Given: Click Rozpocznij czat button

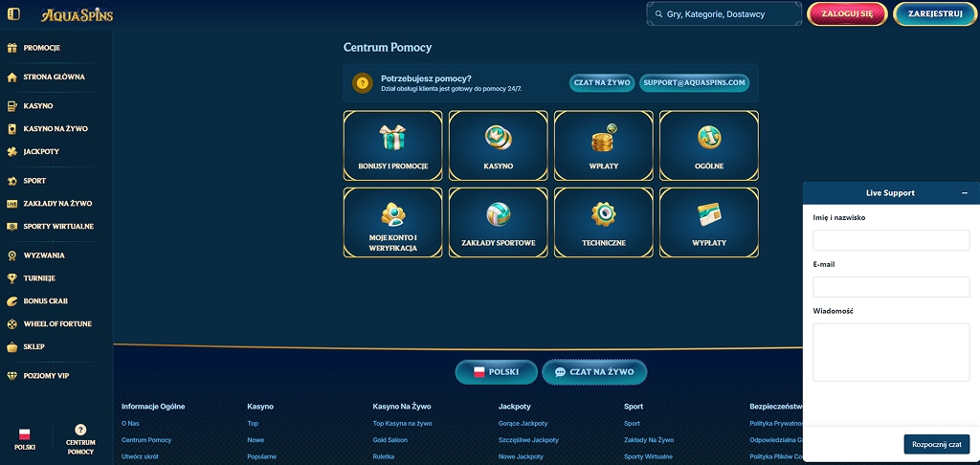Looking at the screenshot, I should click(936, 444).
